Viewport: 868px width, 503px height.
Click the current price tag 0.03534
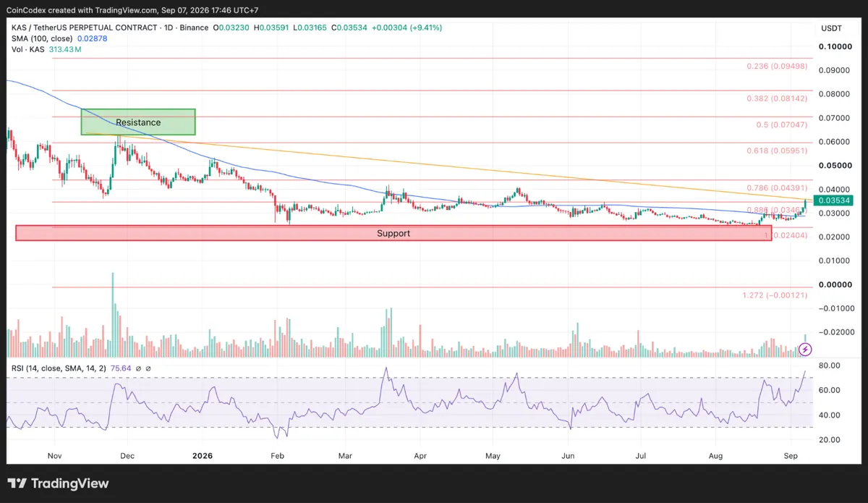click(x=833, y=200)
